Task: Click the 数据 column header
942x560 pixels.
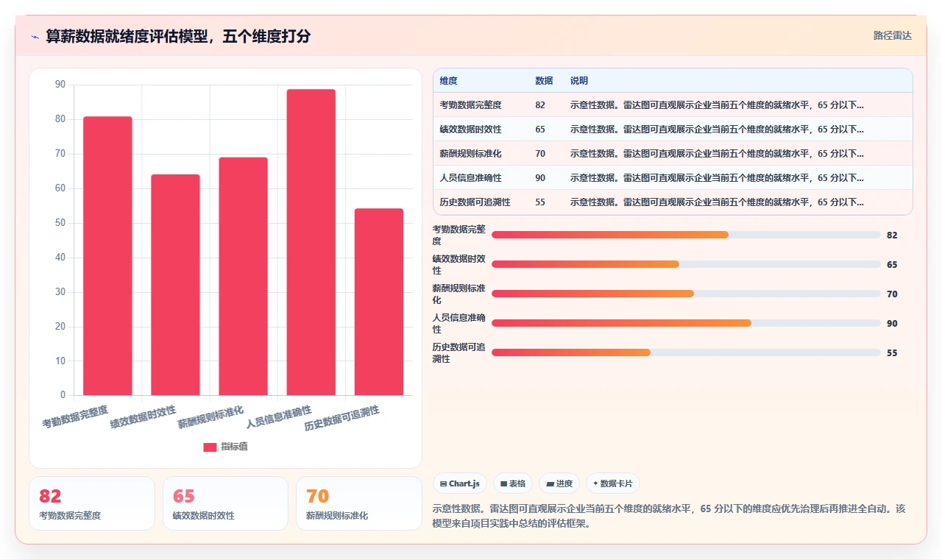Action: click(544, 81)
